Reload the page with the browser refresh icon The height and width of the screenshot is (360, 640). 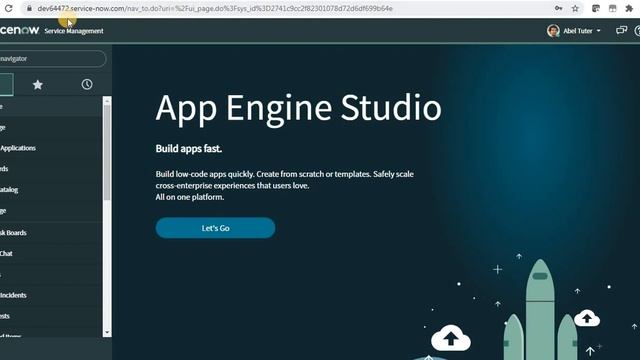click(x=8, y=8)
